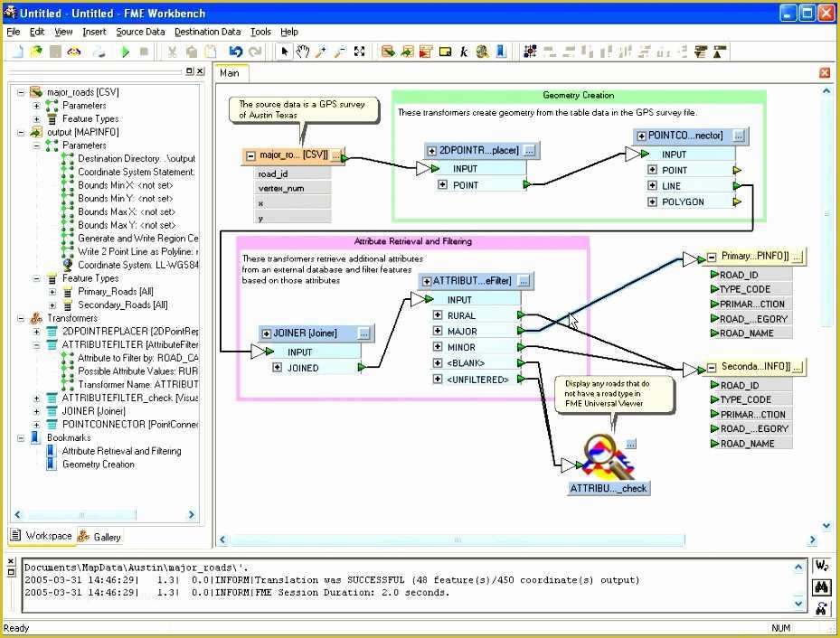The width and height of the screenshot is (840, 638).
Task: Open properties button on POINTCO...nector
Action: pyautogui.click(x=739, y=136)
